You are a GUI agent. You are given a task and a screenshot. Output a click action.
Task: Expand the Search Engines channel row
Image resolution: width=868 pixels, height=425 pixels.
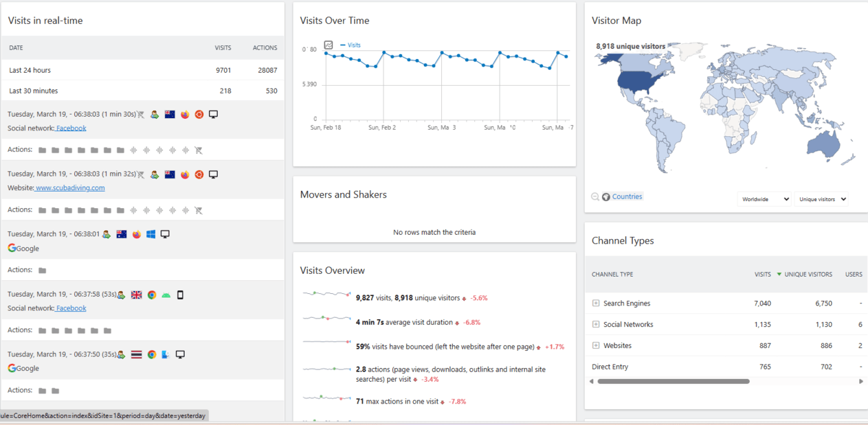596,303
